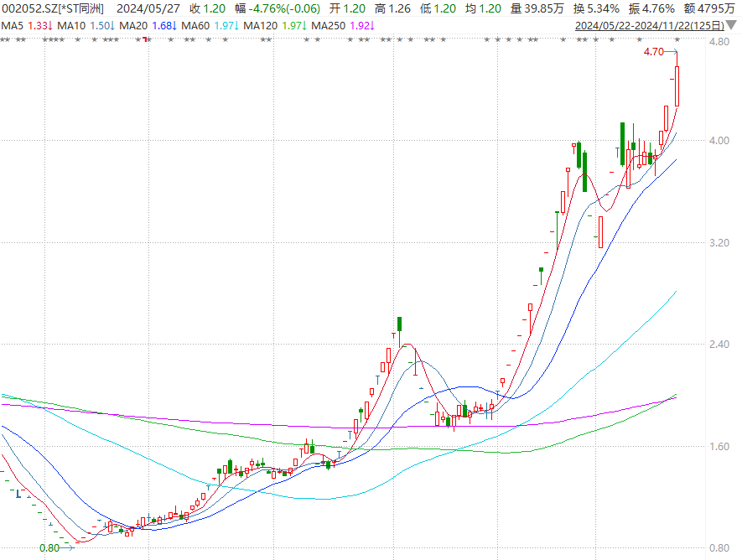742x560 pixels.
Task: Click the 002052.SZ stock code in header
Action: click(x=29, y=8)
